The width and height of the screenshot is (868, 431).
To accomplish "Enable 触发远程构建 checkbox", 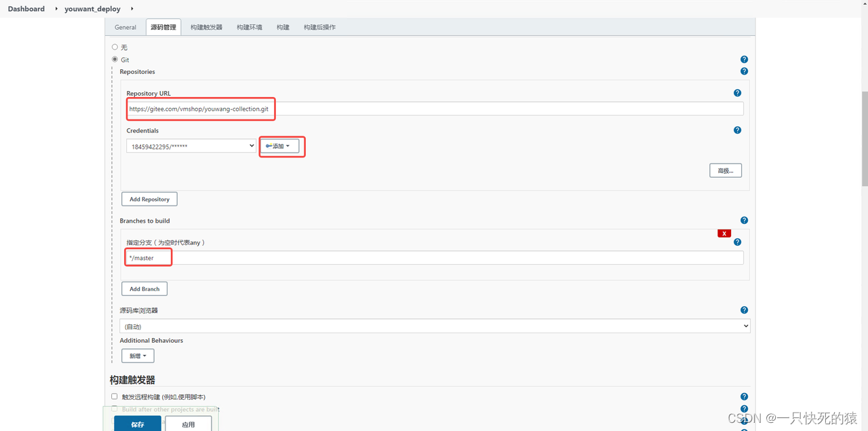I will [x=115, y=396].
